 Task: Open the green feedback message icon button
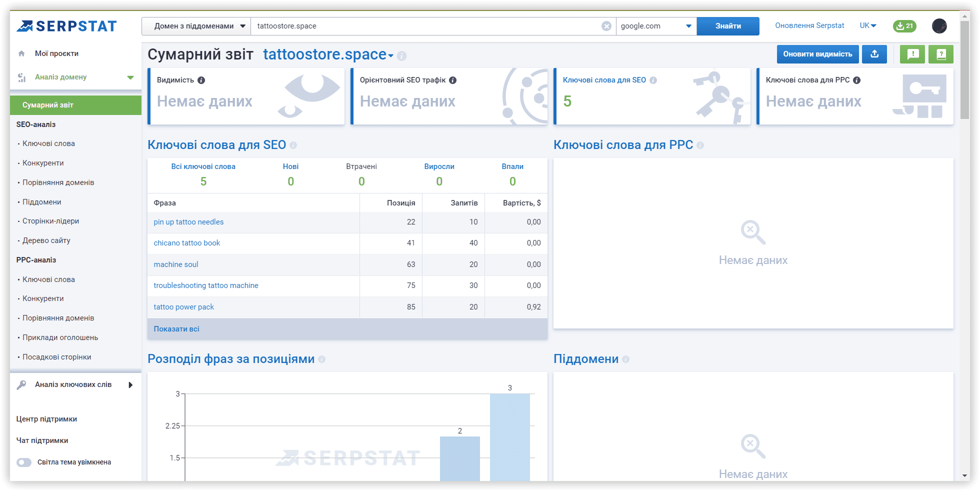pos(912,54)
